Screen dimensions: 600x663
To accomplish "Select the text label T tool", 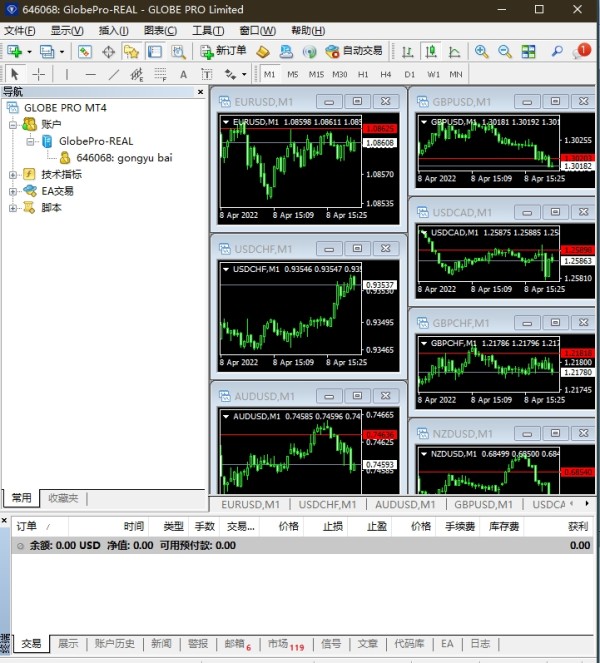I will pos(206,74).
